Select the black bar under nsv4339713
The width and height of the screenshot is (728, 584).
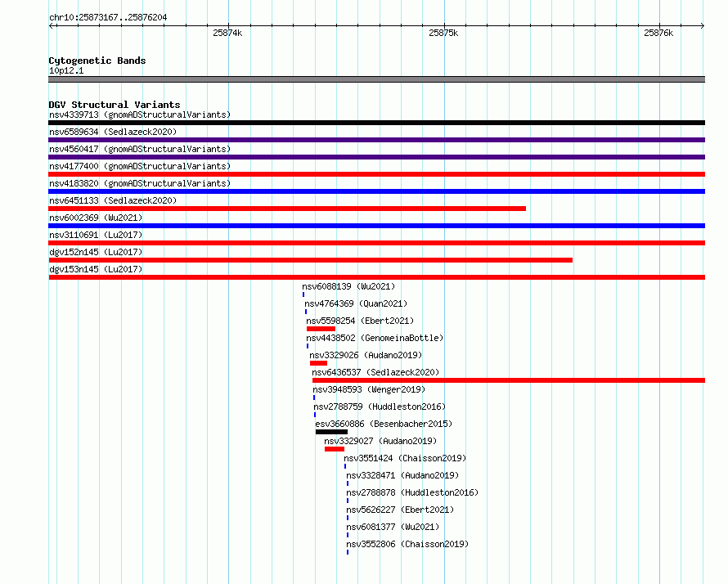376,123
